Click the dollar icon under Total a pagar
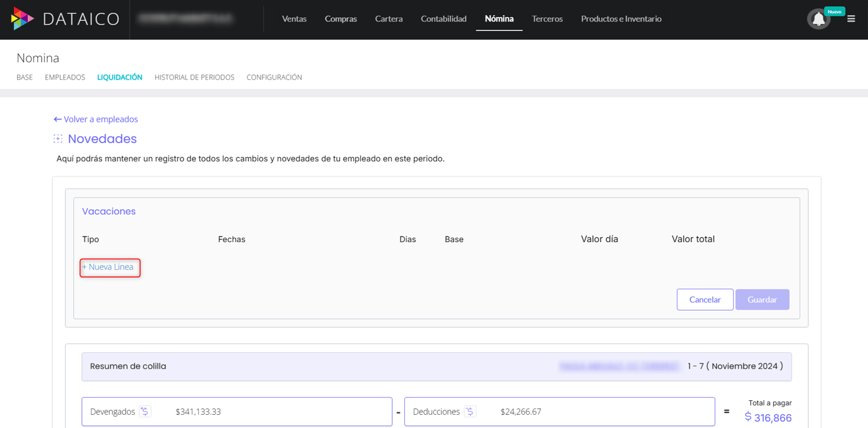 tap(748, 417)
